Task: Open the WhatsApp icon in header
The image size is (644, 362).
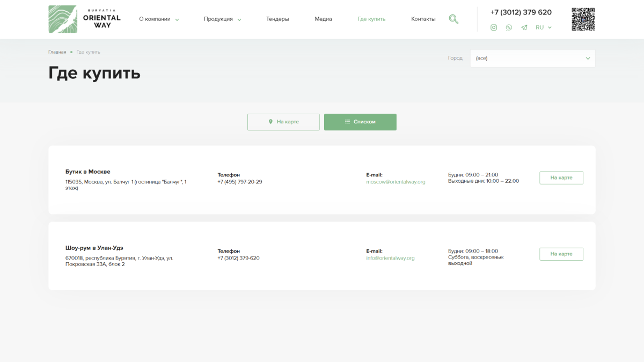Action: 509,27
